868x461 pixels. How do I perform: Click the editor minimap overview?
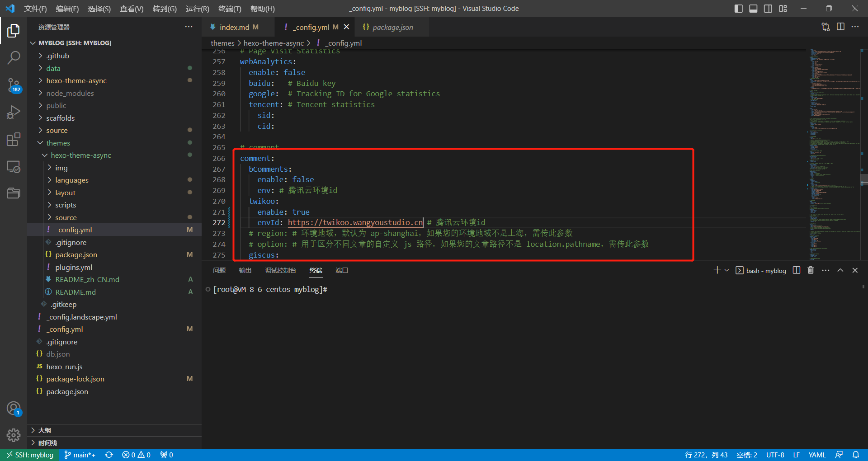pyautogui.click(x=834, y=154)
